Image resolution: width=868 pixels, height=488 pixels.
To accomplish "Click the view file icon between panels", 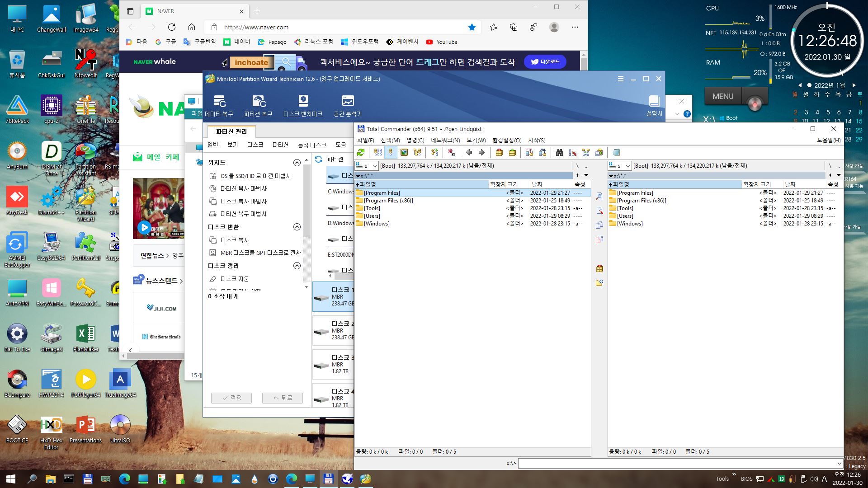I will 599,196.
